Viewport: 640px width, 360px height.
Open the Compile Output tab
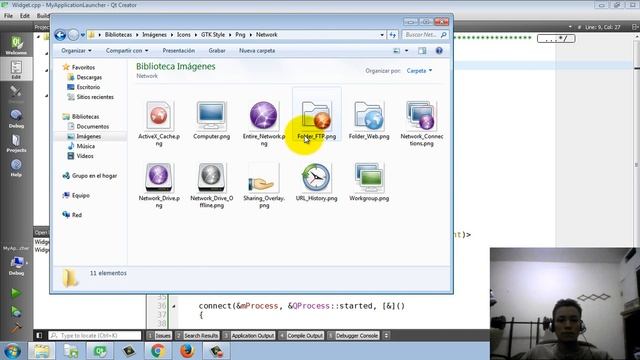pos(301,336)
